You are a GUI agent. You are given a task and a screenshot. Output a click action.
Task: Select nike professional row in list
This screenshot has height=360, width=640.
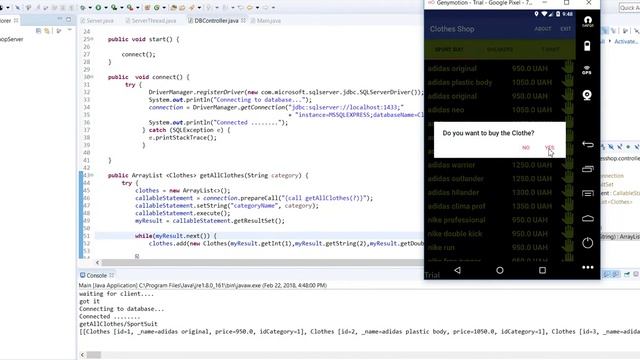tap(499, 220)
